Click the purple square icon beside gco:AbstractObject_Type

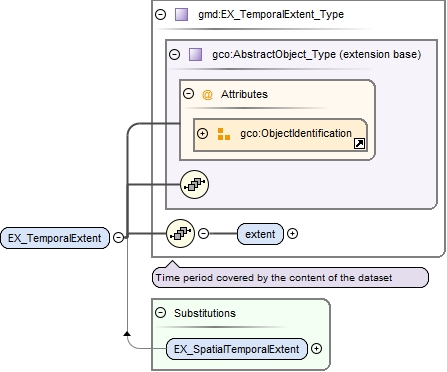(195, 54)
